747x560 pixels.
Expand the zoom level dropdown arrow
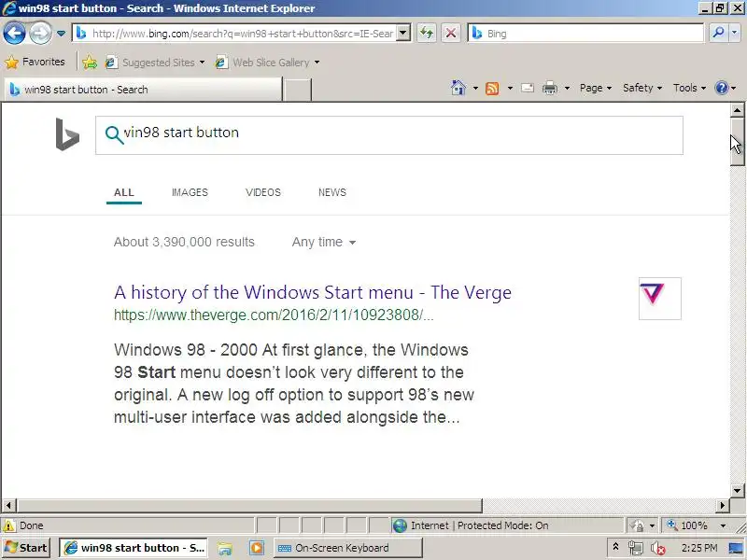coord(723,525)
